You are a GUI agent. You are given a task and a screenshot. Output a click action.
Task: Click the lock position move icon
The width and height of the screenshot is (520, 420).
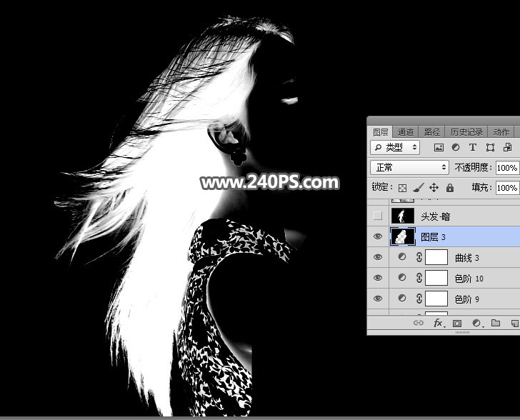[x=434, y=188]
